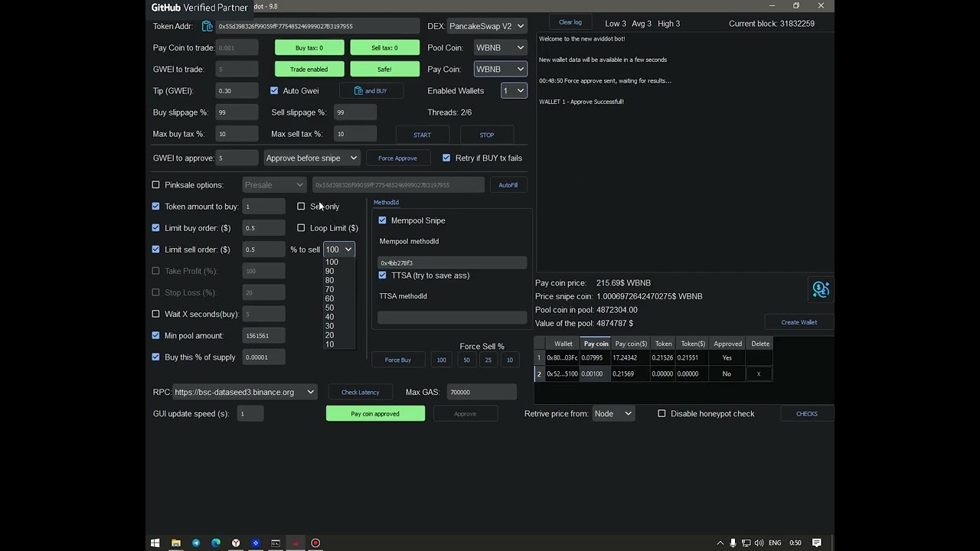This screenshot has width=980, height=551.
Task: Open the command prompt taskbar icon
Action: [x=276, y=543]
